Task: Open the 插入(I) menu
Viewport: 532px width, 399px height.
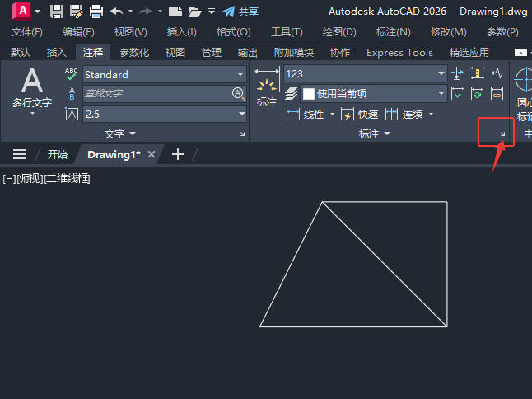Action: click(181, 32)
